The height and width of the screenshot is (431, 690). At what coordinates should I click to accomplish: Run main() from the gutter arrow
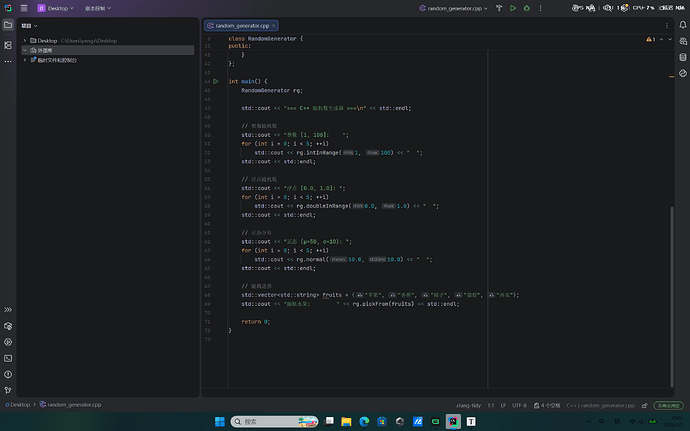[x=216, y=81]
